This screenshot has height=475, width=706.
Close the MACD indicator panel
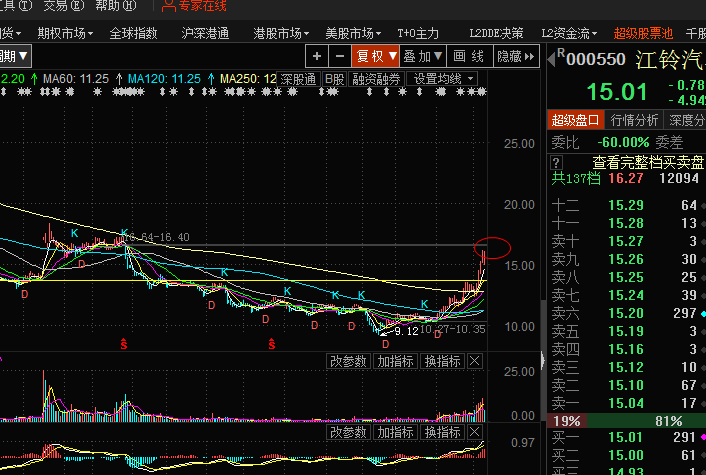coord(475,432)
